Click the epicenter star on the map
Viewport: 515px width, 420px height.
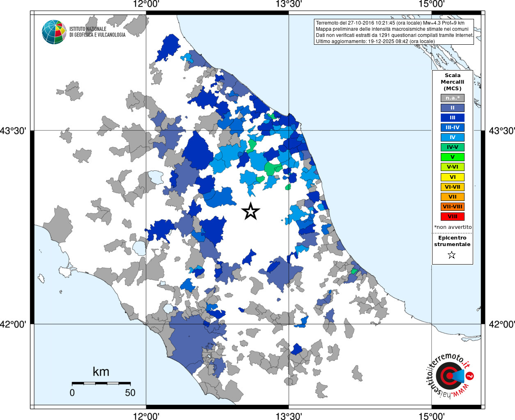click(x=250, y=211)
